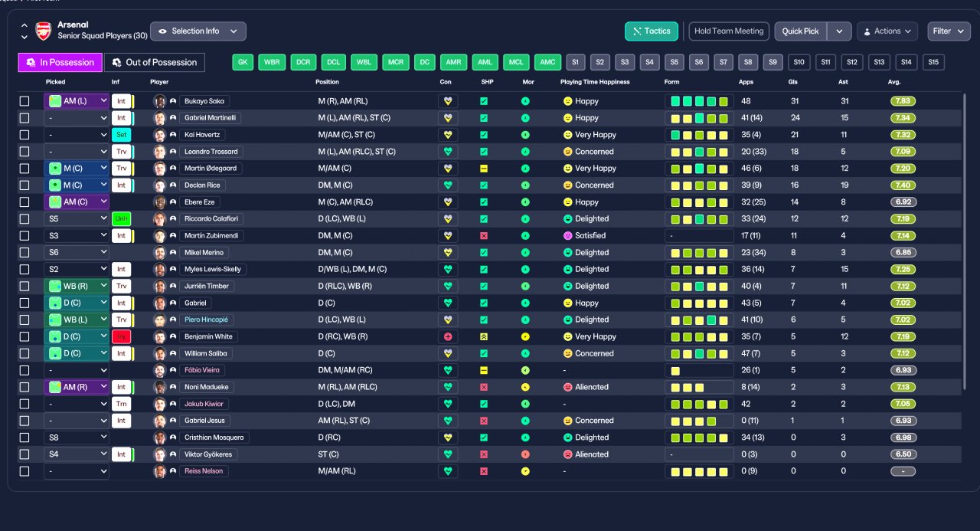980x531 pixels.
Task: Tick the checkbox for Riccardo Calafiori
Action: click(x=24, y=219)
